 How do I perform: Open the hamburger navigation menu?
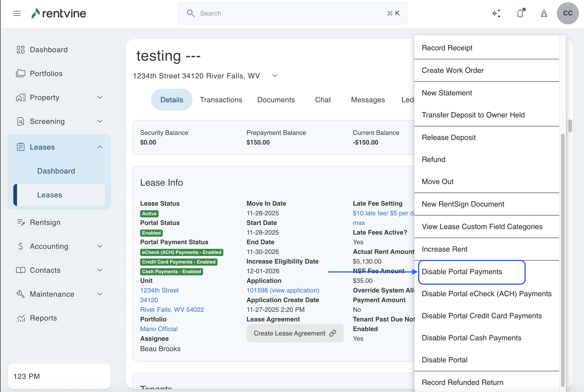(x=17, y=13)
